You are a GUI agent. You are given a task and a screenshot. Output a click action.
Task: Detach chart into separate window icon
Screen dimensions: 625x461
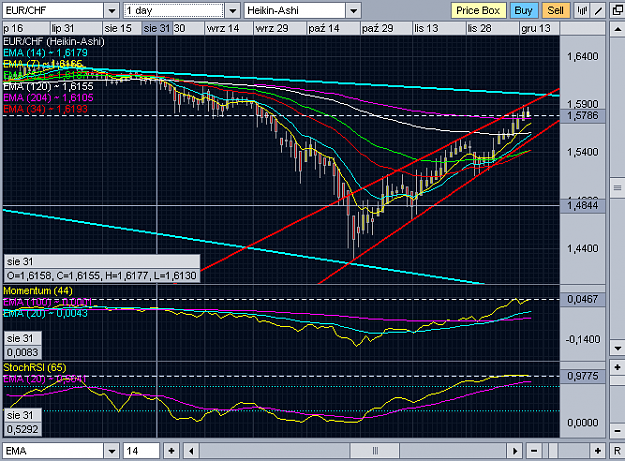tap(617, 10)
